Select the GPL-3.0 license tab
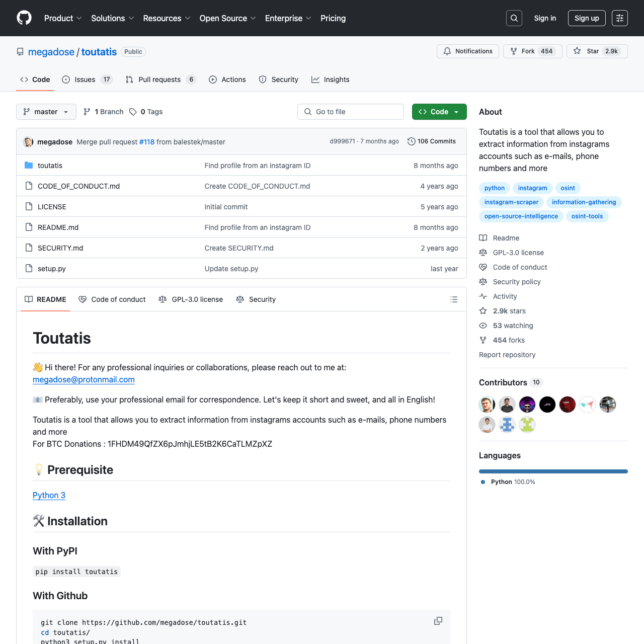The height and width of the screenshot is (644, 644). point(191,299)
